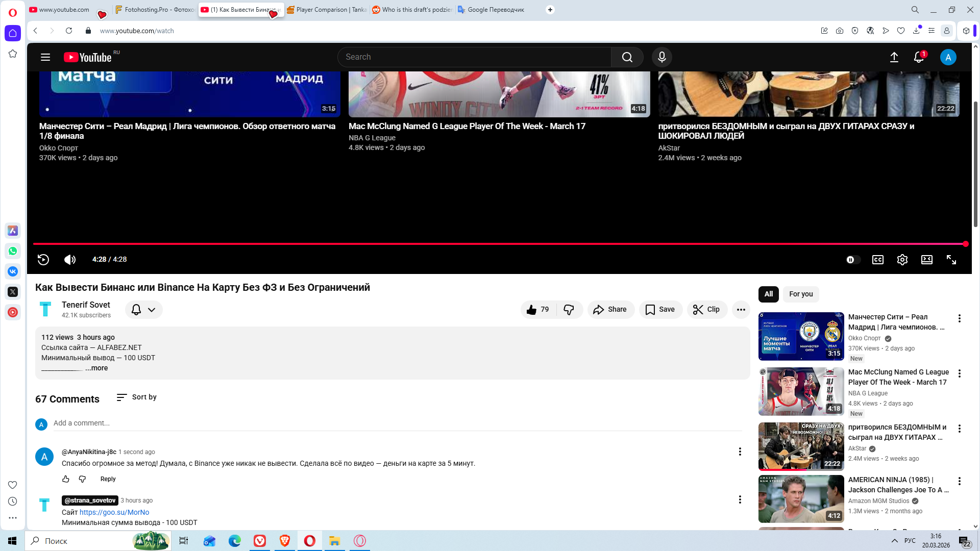Screen dimensions: 980x551
Task: Open the Sort by comments dropdown
Action: [x=136, y=397]
